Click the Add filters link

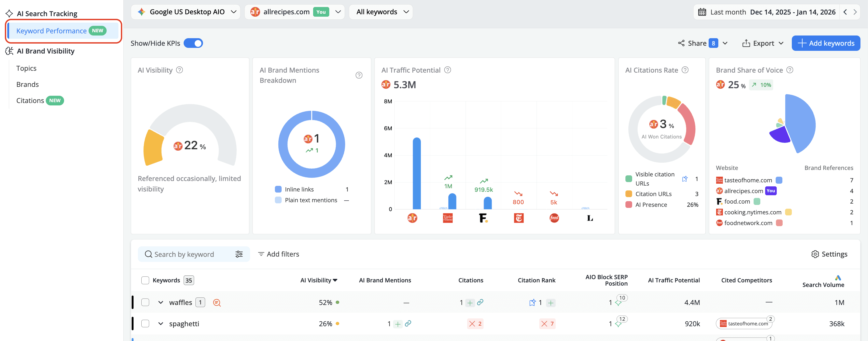283,254
